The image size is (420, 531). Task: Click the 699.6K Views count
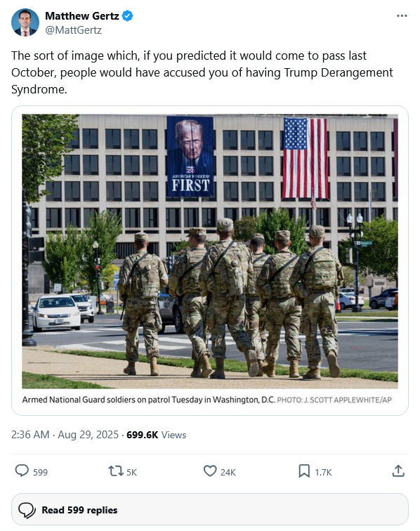[157, 435]
